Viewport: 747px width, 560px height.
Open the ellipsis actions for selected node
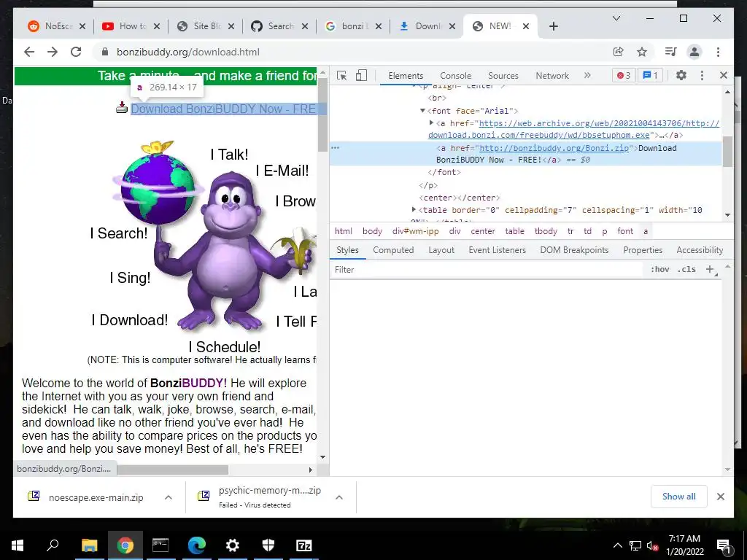(x=335, y=147)
